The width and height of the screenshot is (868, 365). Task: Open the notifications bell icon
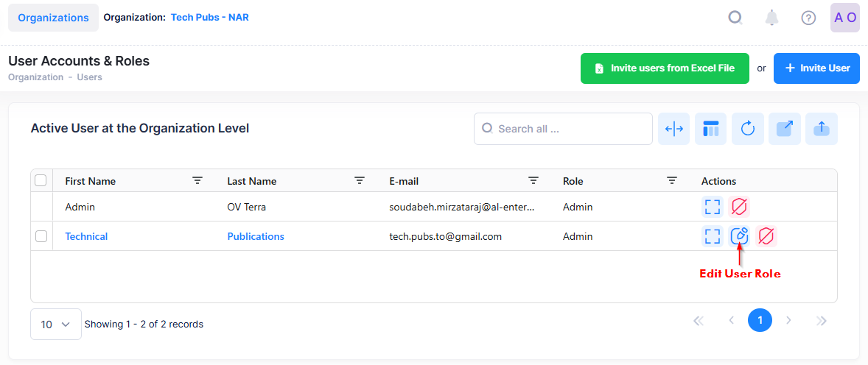click(771, 18)
